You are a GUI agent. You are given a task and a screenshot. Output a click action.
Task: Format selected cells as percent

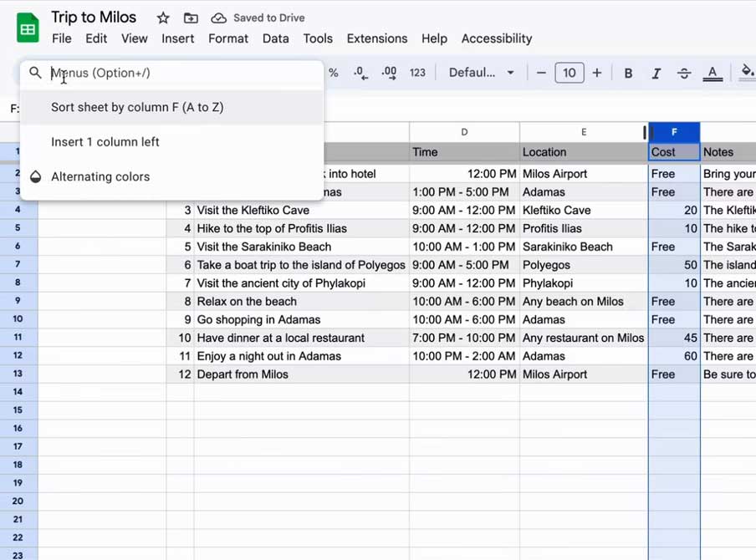(x=333, y=73)
